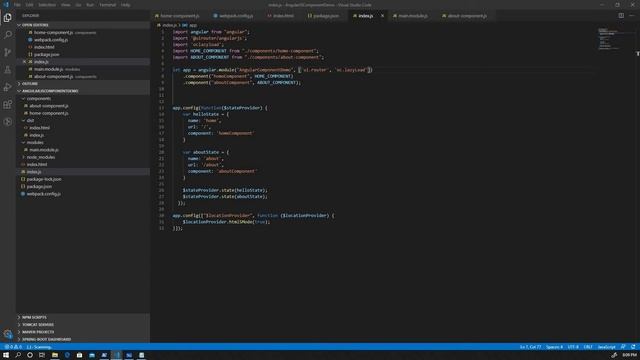Click the feedback icon in the status bar
Viewport: 640px width, 360px height.
[623, 347]
